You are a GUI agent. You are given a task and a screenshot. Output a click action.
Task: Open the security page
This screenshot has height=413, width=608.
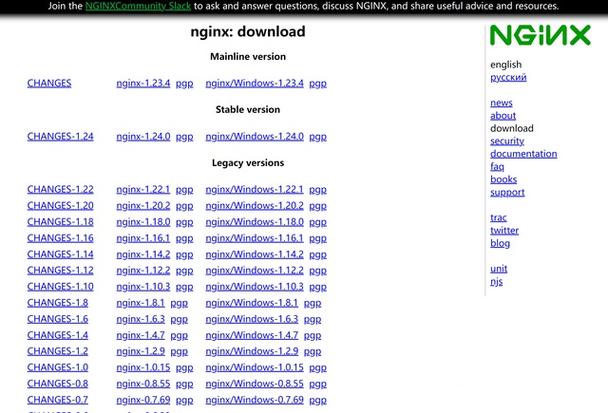click(507, 141)
